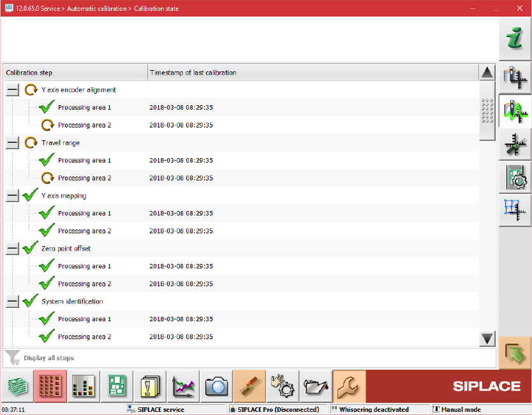Screen dimensions: 532x415
Task: Click SIPLACE Pro (Disconnected) status entry
Action: 278,409
